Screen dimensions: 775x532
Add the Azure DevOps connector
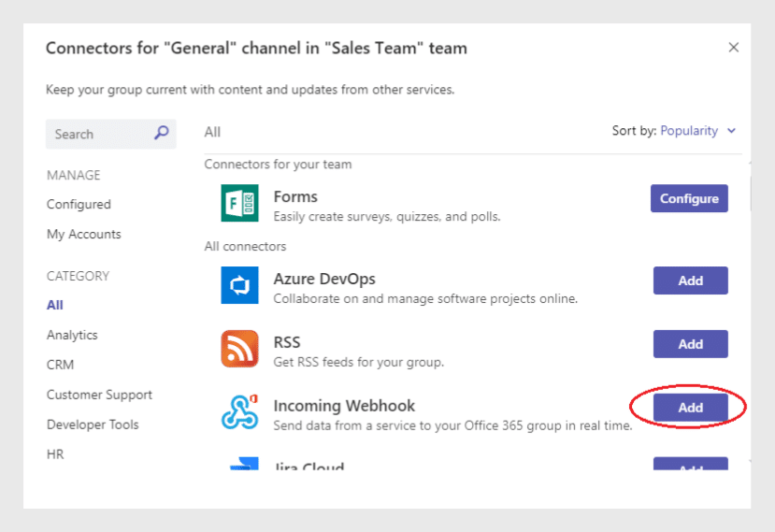tap(691, 280)
